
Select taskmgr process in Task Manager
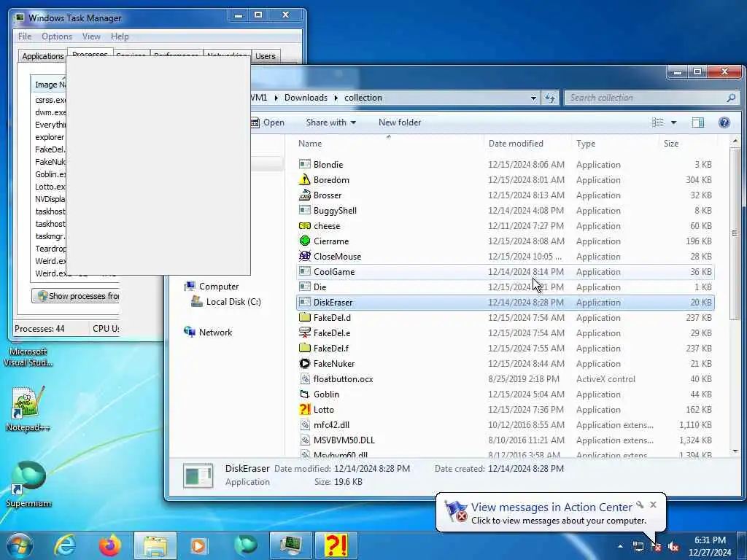point(50,236)
